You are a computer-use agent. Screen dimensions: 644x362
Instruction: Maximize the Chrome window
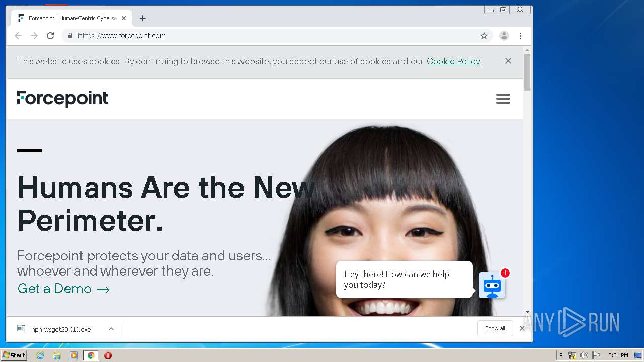(x=503, y=10)
